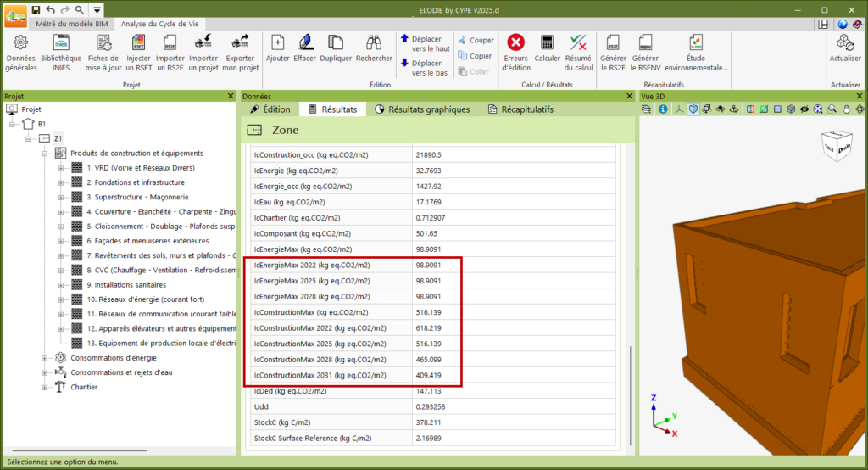The image size is (868, 470).
Task: Click the Copier button
Action: 476,56
